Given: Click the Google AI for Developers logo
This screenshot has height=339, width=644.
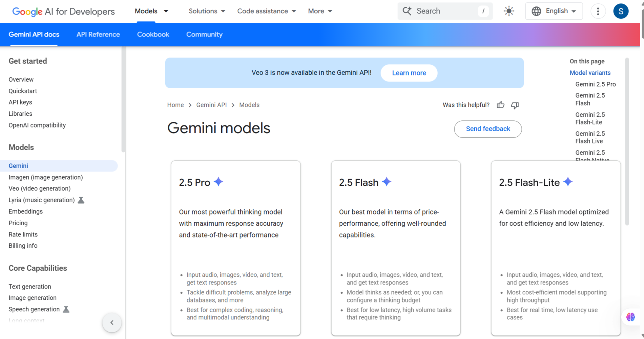Looking at the screenshot, I should [63, 12].
